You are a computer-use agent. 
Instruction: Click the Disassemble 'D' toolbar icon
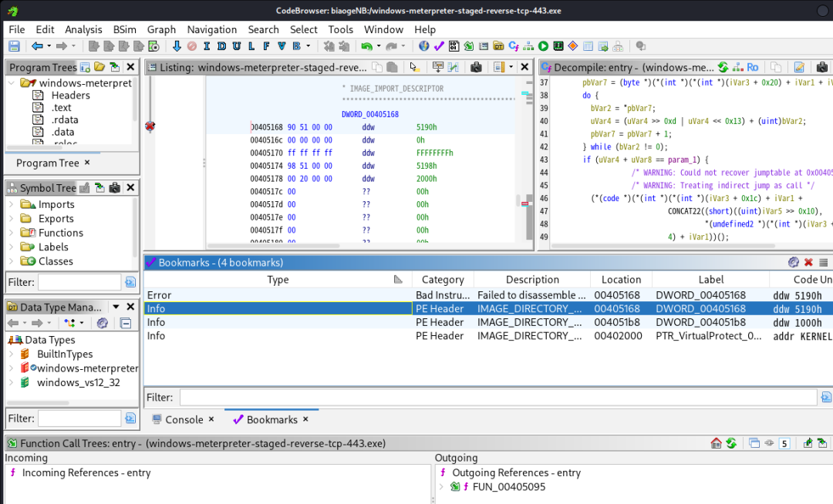221,46
